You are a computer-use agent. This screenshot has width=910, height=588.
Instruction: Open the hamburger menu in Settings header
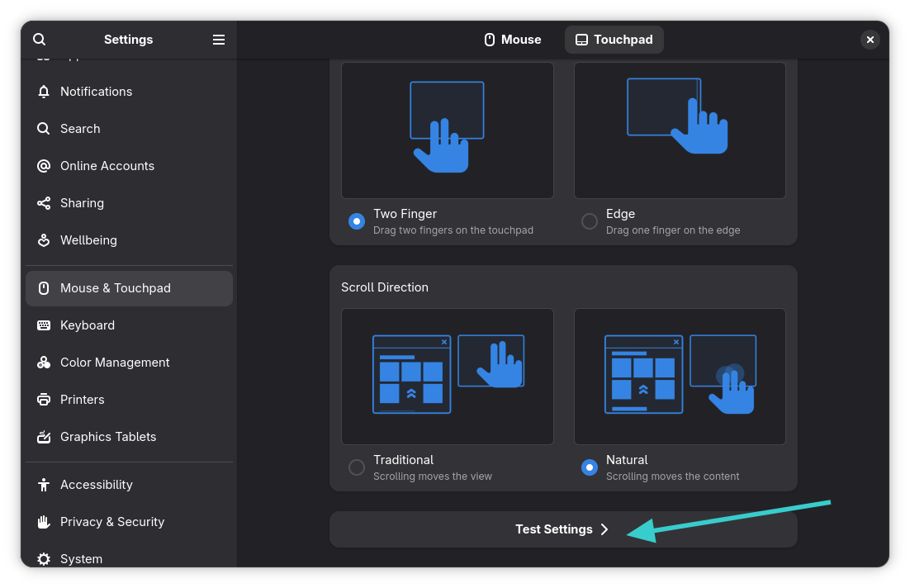point(218,39)
